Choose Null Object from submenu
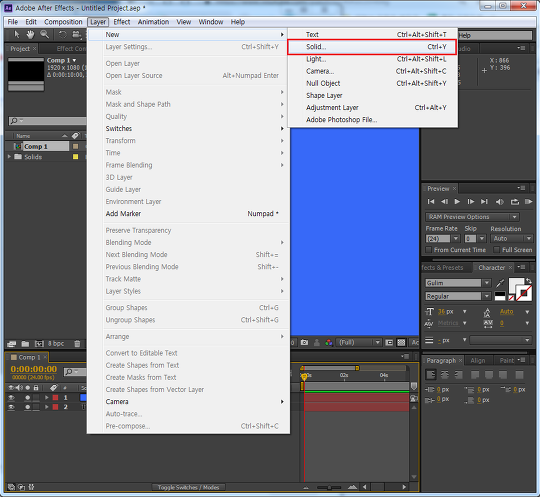This screenshot has width=540, height=497. pyautogui.click(x=373, y=83)
